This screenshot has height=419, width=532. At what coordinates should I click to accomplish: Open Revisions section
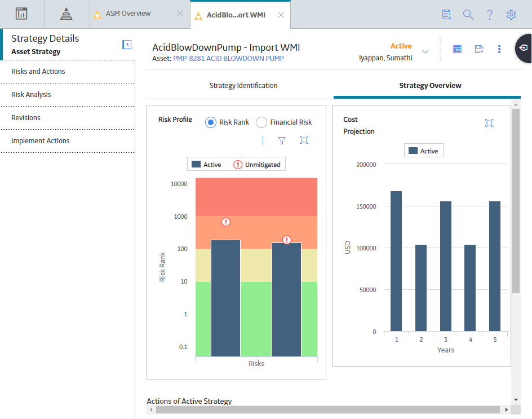tap(68, 117)
